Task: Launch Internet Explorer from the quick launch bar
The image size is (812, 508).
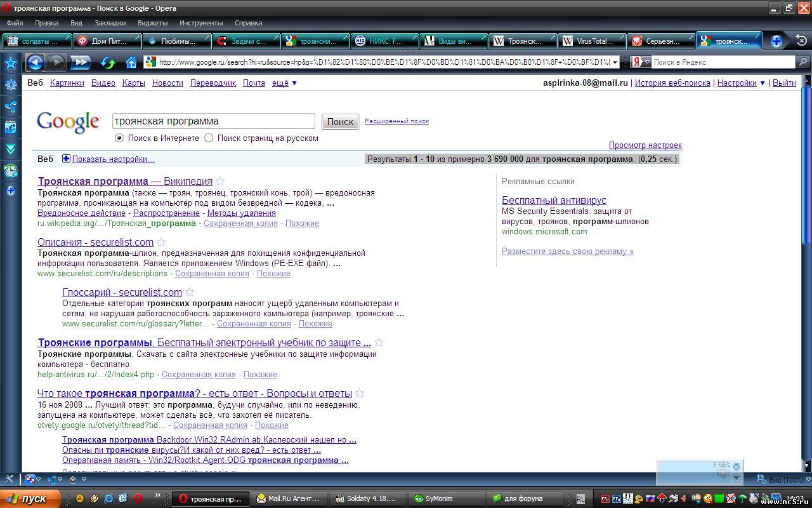Action: click(x=108, y=498)
